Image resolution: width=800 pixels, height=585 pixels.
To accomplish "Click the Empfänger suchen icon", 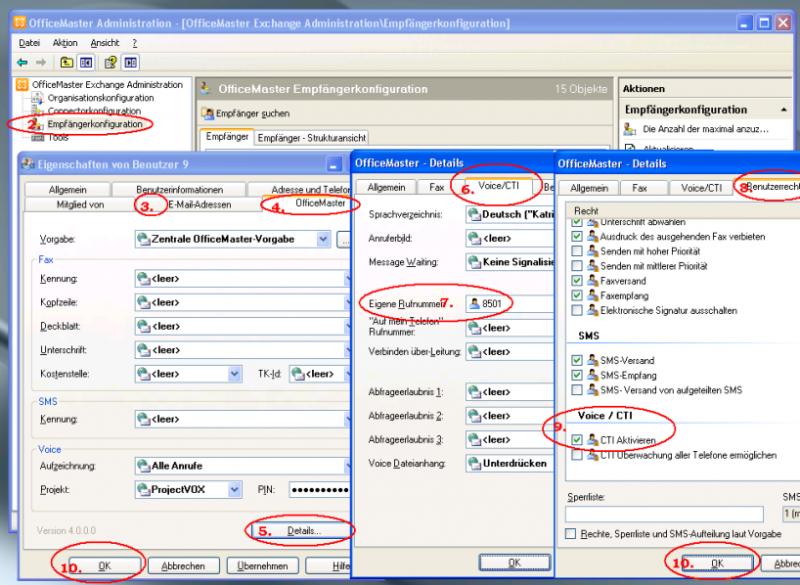I will point(208,113).
